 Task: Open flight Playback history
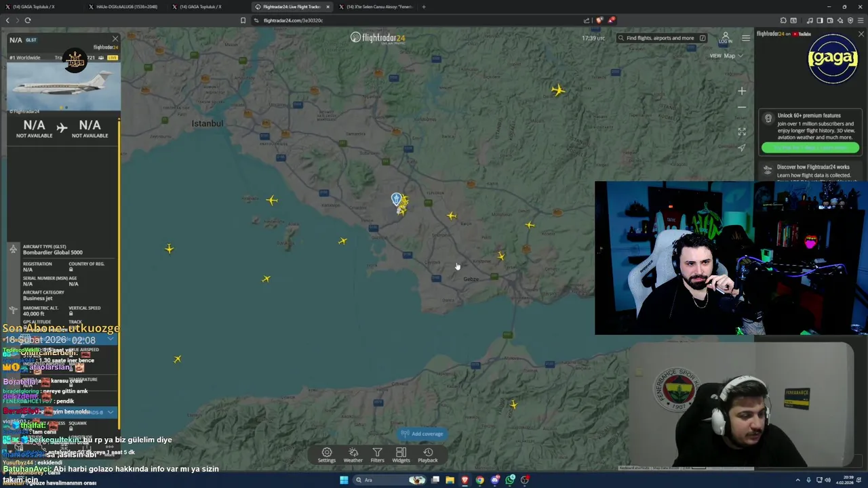[428, 455]
